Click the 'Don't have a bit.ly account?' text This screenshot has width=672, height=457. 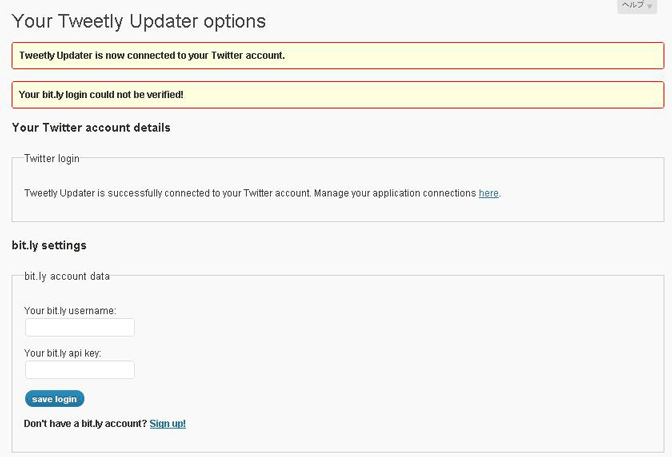(x=85, y=424)
